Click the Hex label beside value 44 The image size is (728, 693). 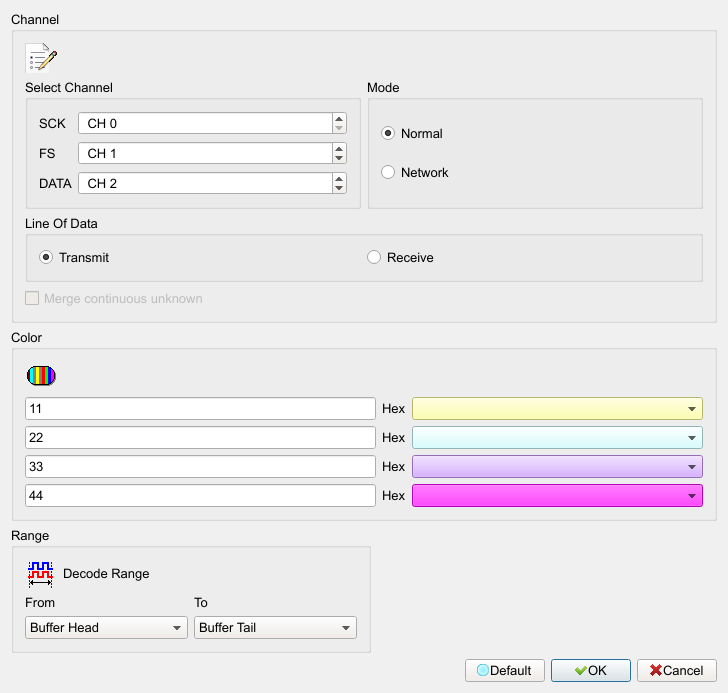(x=393, y=496)
